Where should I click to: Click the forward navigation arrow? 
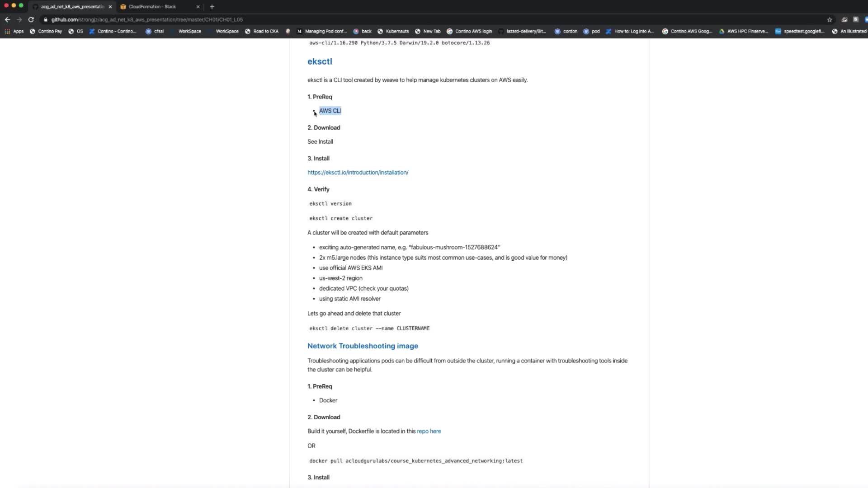point(19,19)
